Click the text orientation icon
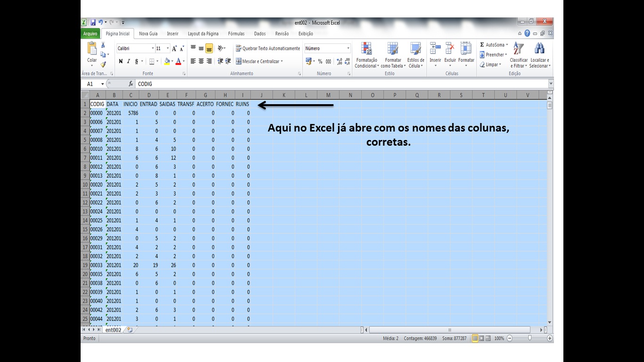Screen dimensions: 644x362 click(220, 48)
